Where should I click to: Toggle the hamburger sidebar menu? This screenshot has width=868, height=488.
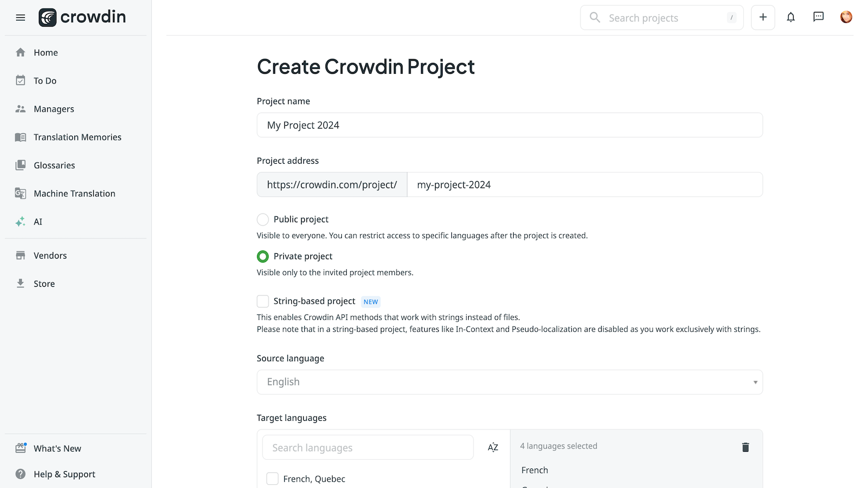pyautogui.click(x=21, y=17)
